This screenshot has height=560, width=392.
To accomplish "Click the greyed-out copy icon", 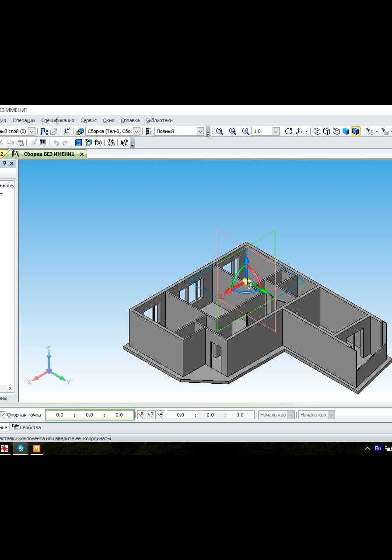I will tap(11, 142).
